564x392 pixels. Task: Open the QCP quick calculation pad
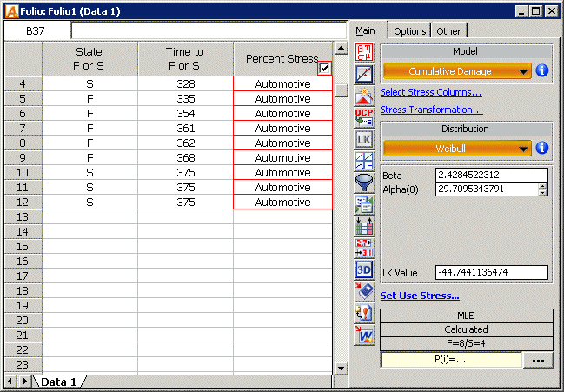coord(364,116)
